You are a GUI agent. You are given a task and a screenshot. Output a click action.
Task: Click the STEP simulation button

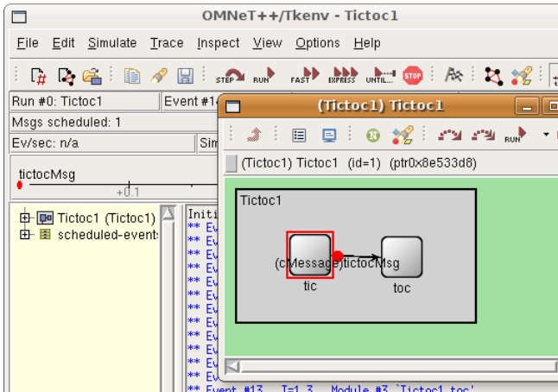[230, 76]
